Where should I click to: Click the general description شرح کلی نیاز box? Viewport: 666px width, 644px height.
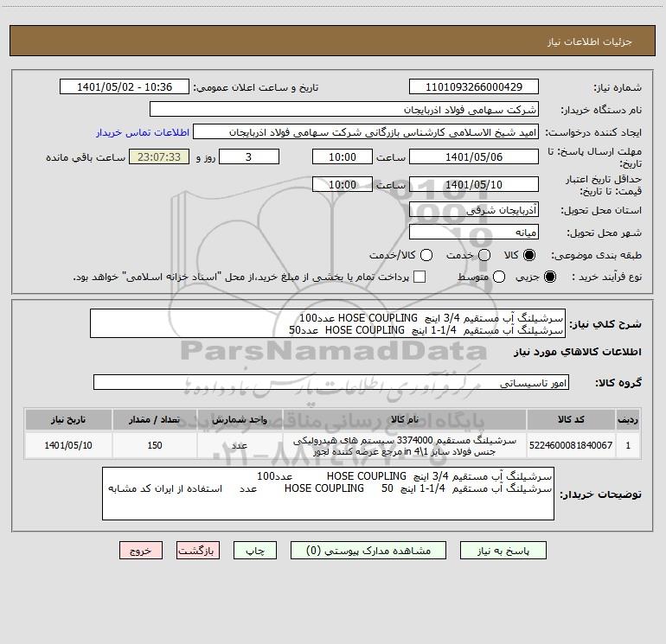tap(328, 323)
